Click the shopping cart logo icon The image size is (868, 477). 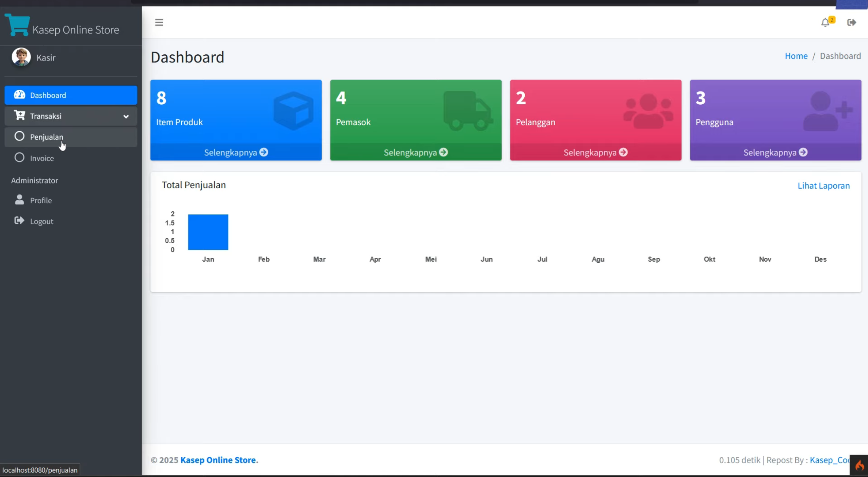coord(17,24)
